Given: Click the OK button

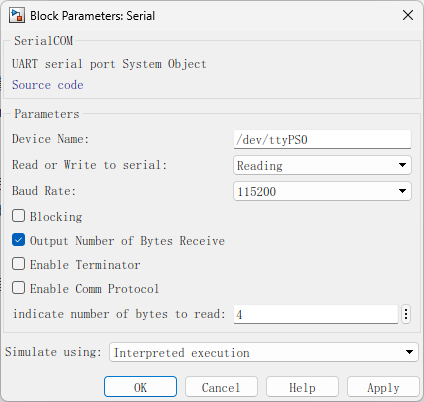Looking at the screenshot, I should pos(140,387).
